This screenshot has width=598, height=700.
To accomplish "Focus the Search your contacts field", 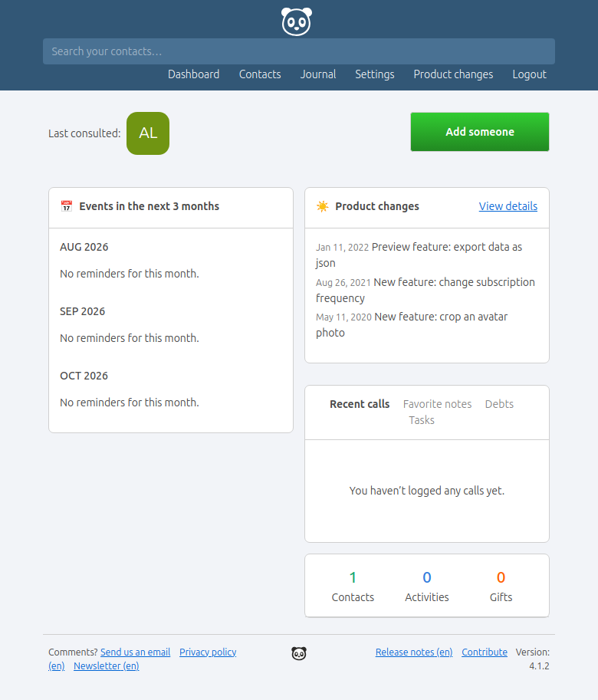I will [299, 51].
